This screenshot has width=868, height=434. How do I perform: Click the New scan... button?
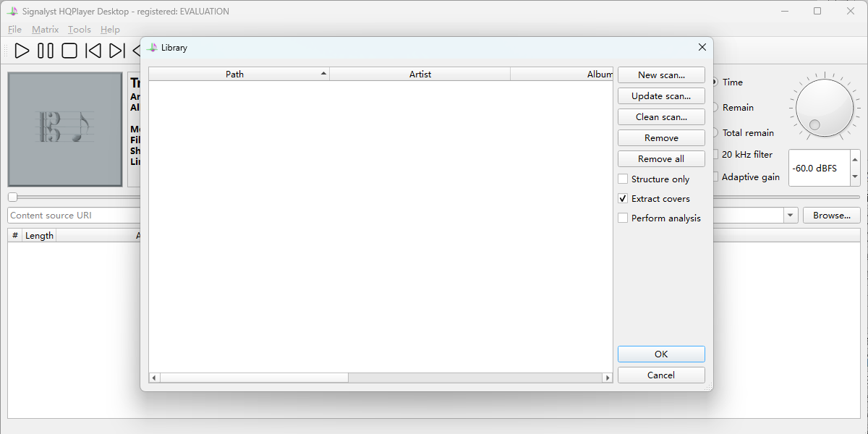click(x=661, y=75)
